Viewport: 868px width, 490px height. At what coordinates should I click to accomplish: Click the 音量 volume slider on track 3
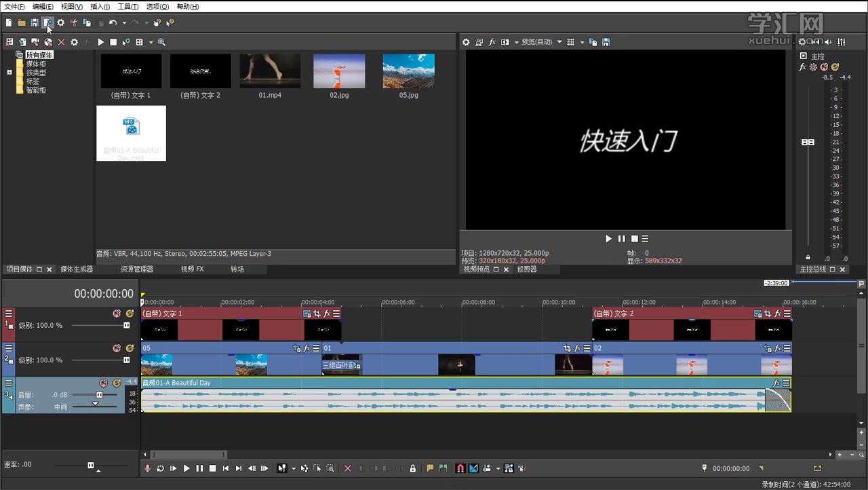click(x=99, y=395)
